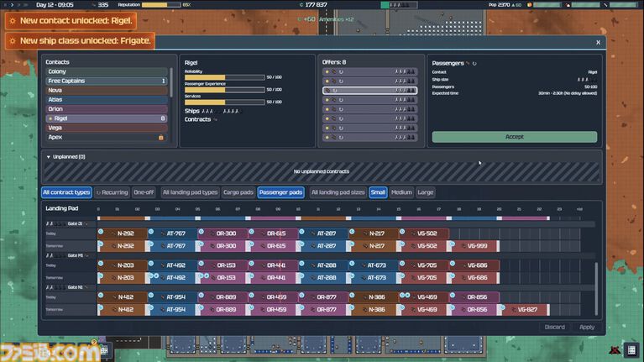This screenshot has height=362, width=644.
Task: Expand the arrow next to Gate JS
Action: [86, 224]
